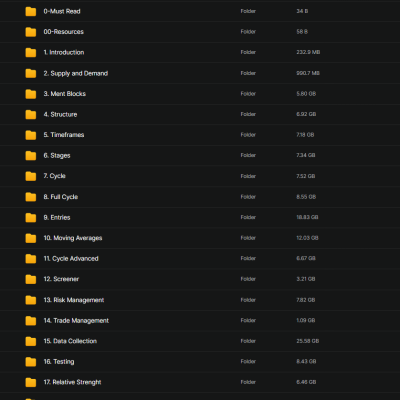Click the folder icon beside 16. Testing
This screenshot has height=400, width=400.
[31, 362]
